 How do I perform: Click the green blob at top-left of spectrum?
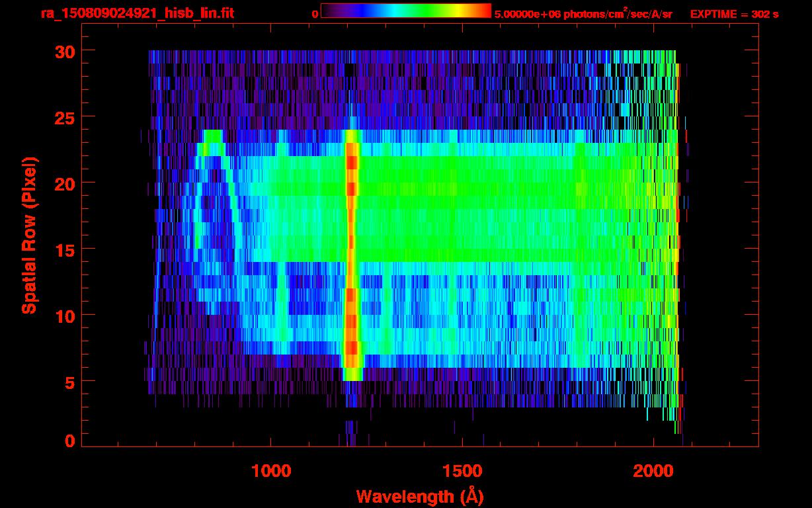(x=213, y=138)
